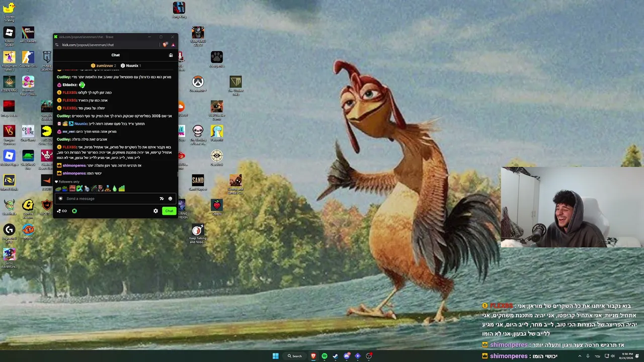Launch Brawlhalla desktop shortcut

pos(9,208)
